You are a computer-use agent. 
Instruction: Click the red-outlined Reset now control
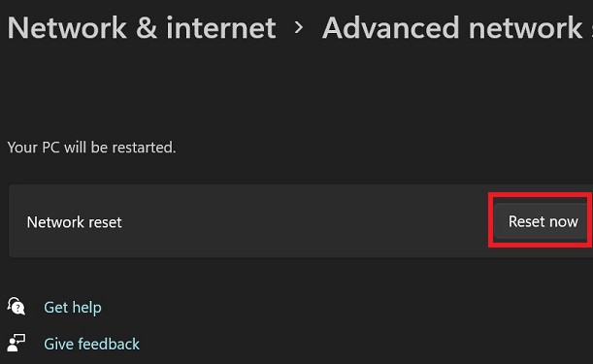tap(543, 221)
